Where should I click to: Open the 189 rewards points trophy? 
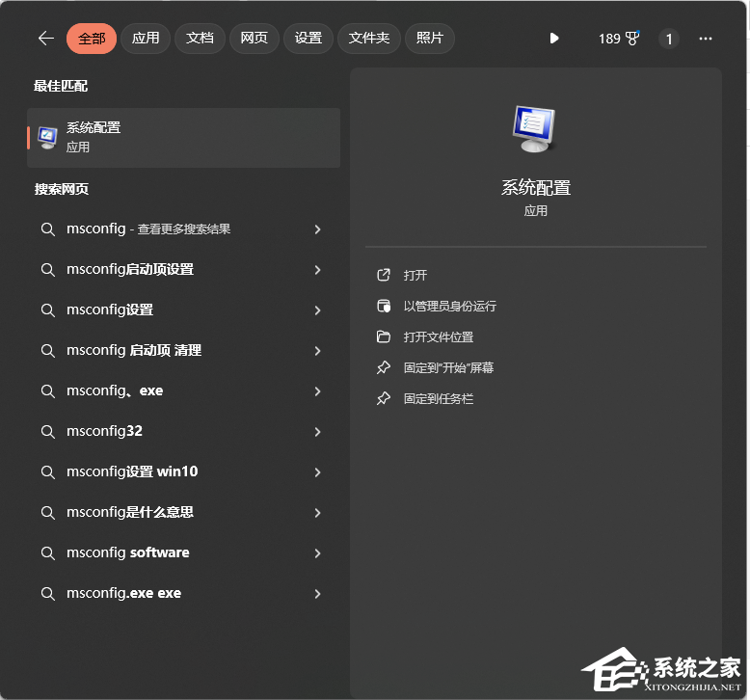(619, 39)
